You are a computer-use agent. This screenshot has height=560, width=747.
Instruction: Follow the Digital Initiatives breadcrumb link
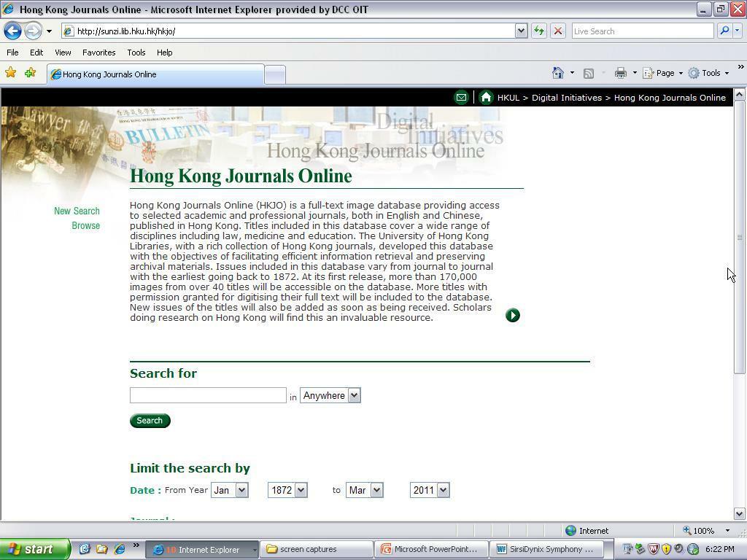pos(566,98)
